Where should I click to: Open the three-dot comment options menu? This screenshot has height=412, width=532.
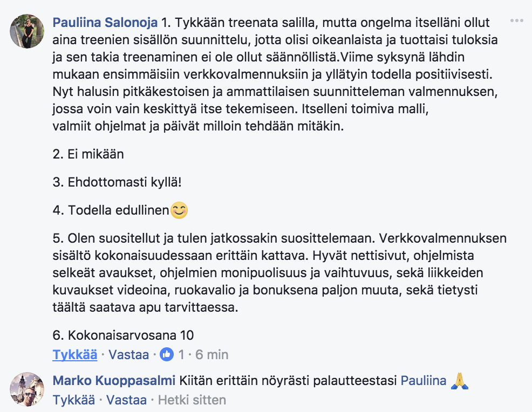(x=516, y=20)
